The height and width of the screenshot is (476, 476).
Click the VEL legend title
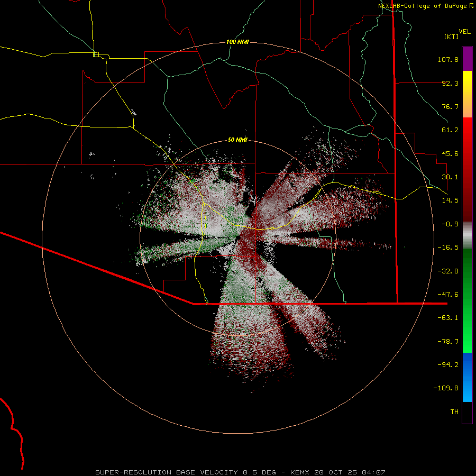(x=464, y=32)
